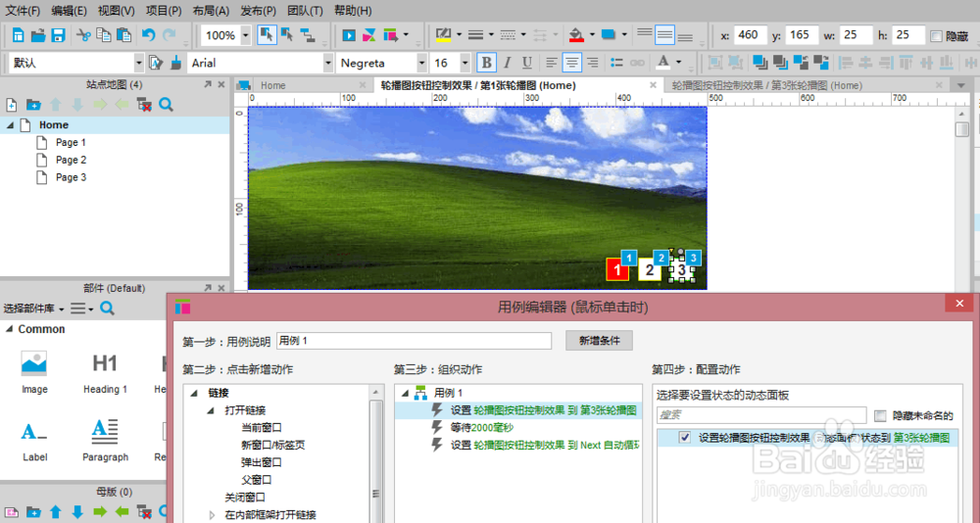Bring the widget to front
This screenshot has height=523, width=980.
click(x=760, y=63)
